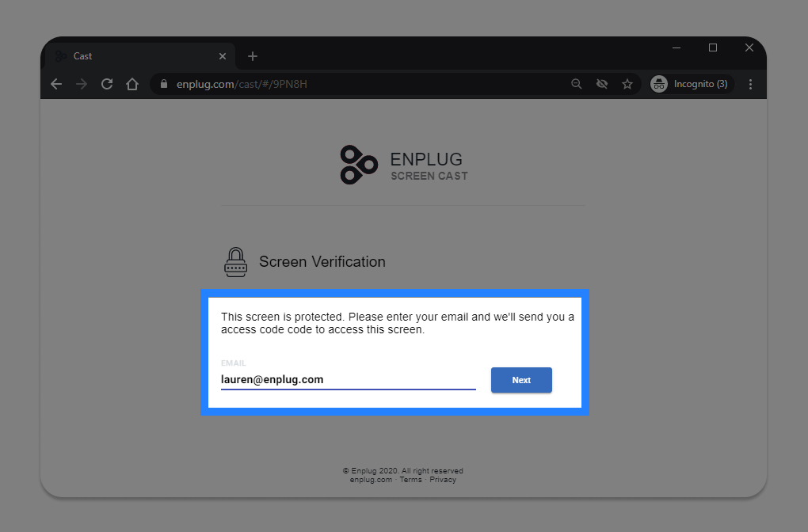Open the browser three-dot menu
Screen dimensions: 808x532
(x=750, y=84)
